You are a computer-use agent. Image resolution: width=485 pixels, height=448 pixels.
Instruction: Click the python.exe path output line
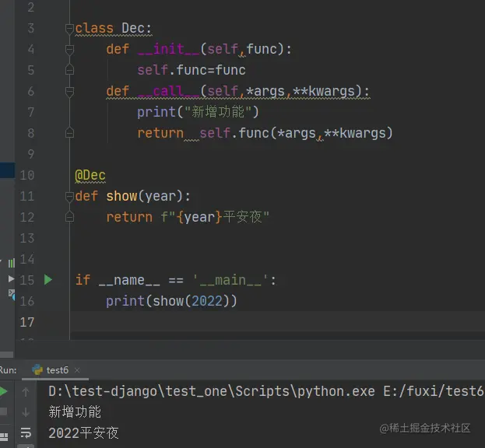tap(266, 391)
